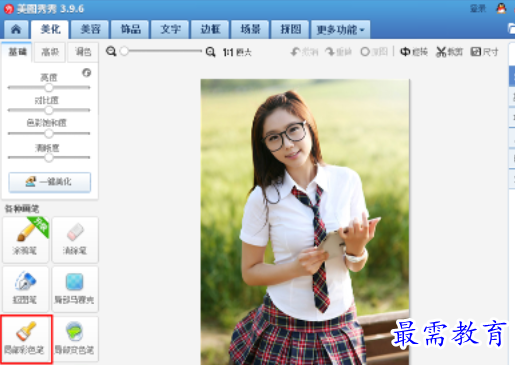Click the Meitu logo in title bar
The image size is (515, 365).
[8, 9]
